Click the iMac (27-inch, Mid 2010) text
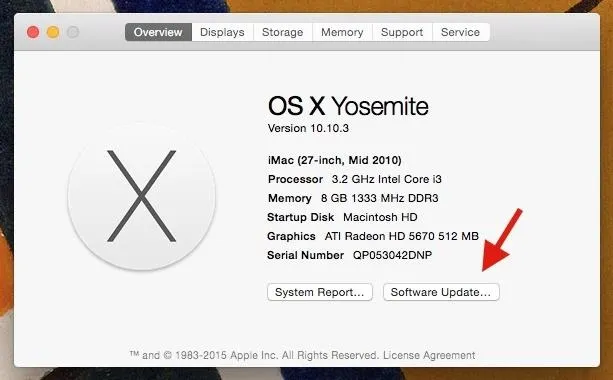This screenshot has height=380, width=613. [x=335, y=160]
